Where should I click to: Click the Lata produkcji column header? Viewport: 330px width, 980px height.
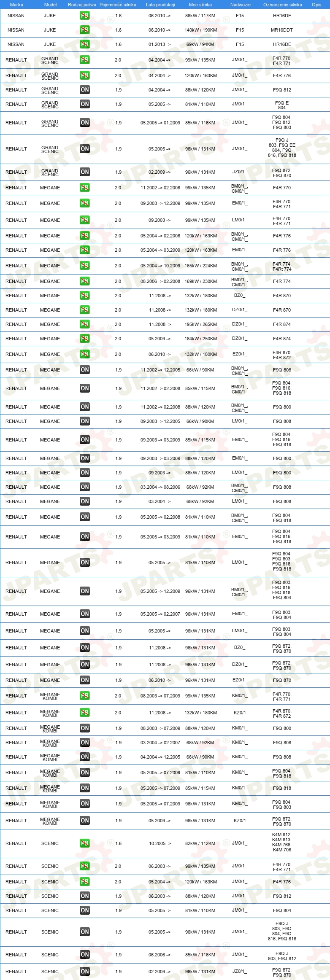pyautogui.click(x=160, y=5)
